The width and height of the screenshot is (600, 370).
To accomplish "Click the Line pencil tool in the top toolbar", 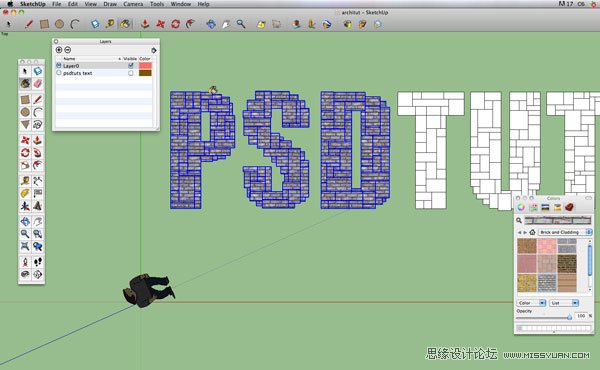I will [x=28, y=24].
